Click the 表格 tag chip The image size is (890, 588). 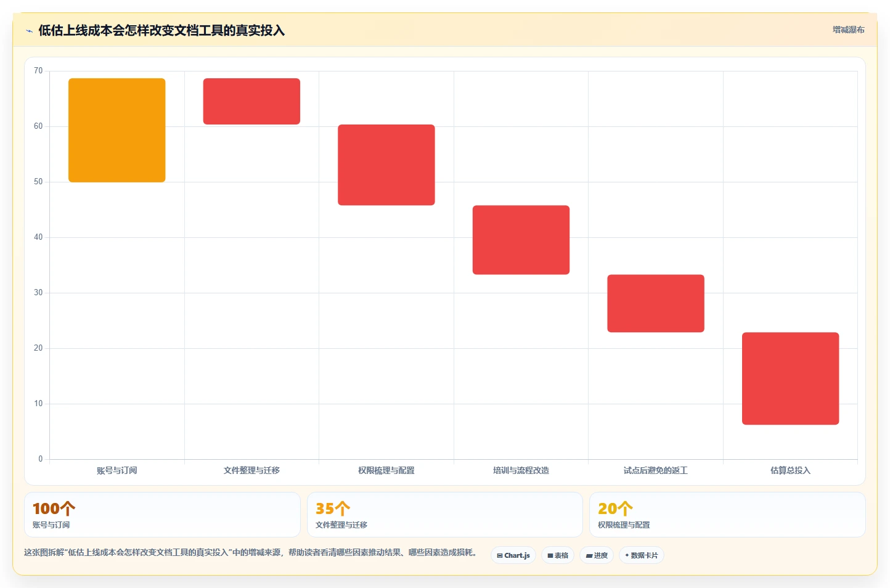coord(558,555)
